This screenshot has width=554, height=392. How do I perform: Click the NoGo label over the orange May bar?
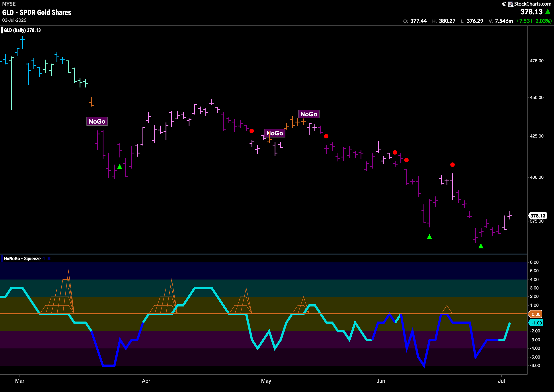tap(275, 133)
